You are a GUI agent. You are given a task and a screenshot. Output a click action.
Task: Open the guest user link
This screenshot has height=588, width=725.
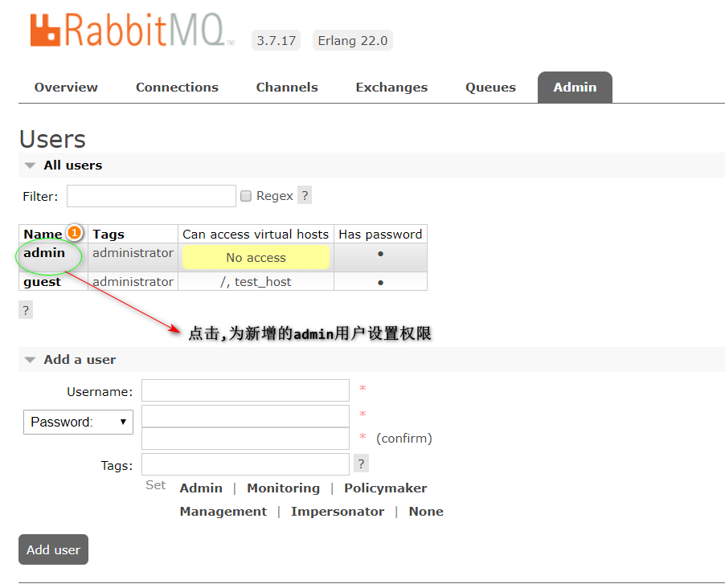point(42,281)
